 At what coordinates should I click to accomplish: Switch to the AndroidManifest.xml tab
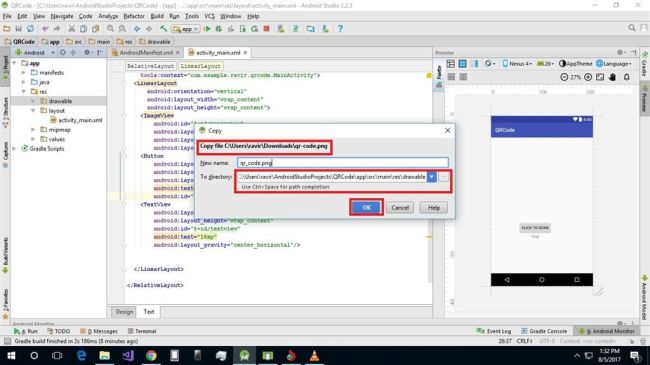146,53
